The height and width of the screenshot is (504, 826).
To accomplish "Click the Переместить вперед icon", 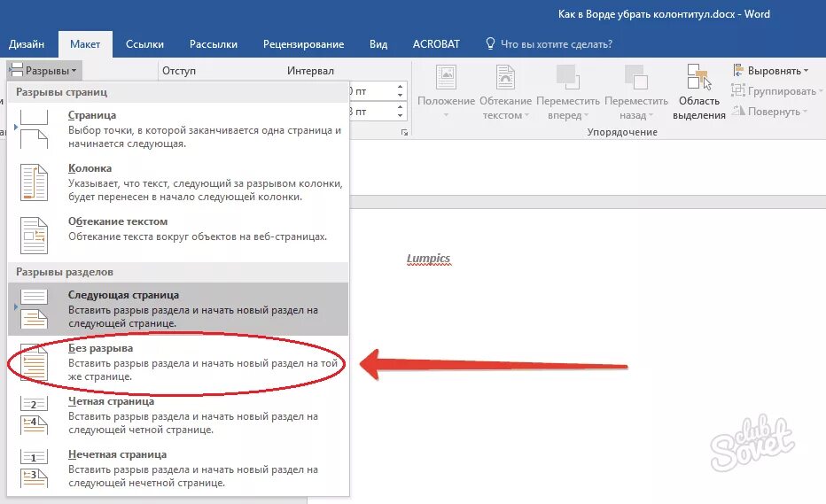I will 568,77.
